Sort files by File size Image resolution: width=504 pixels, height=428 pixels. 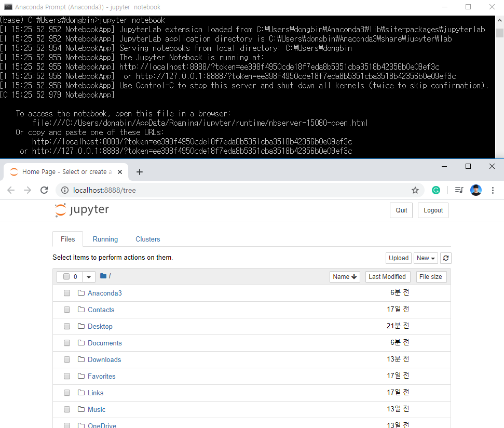pyautogui.click(x=431, y=276)
